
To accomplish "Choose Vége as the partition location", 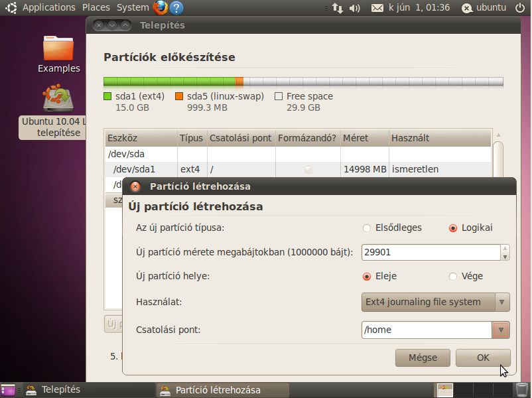I will click(453, 277).
